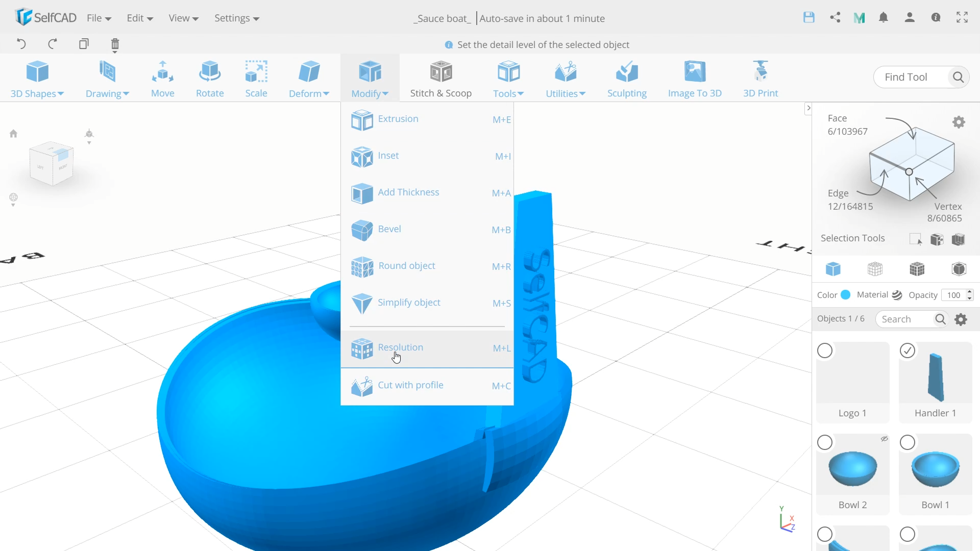Viewport: 980px width, 551px height.
Task: Choose Cut with profile item
Action: 427,386
